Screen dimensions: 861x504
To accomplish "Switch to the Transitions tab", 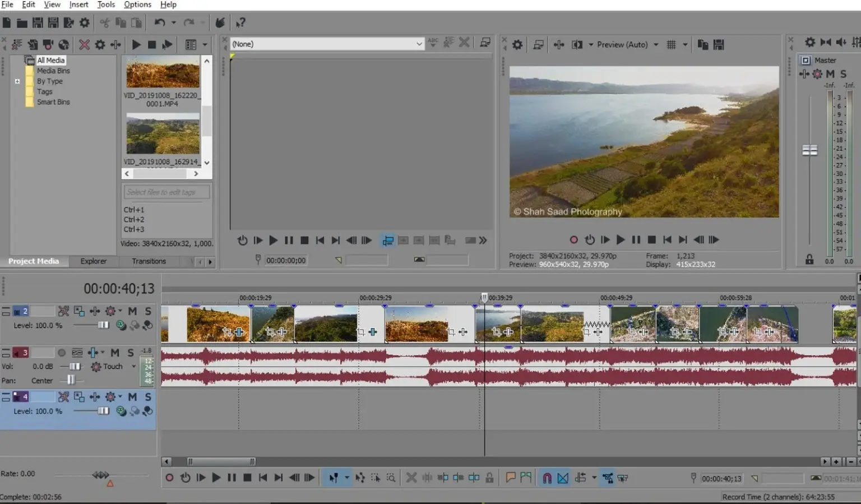I will (149, 261).
